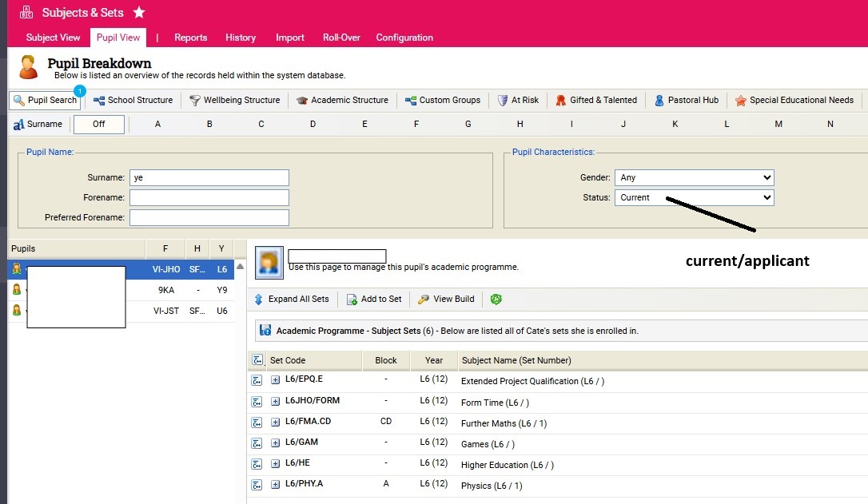
Task: Open Pupil Search filter
Action: (45, 101)
